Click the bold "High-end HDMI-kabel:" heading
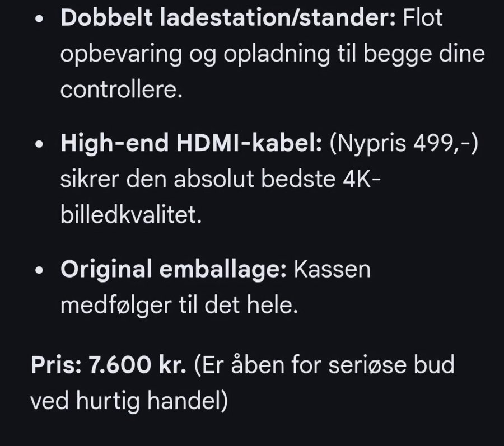The image size is (504, 446). coord(191,145)
